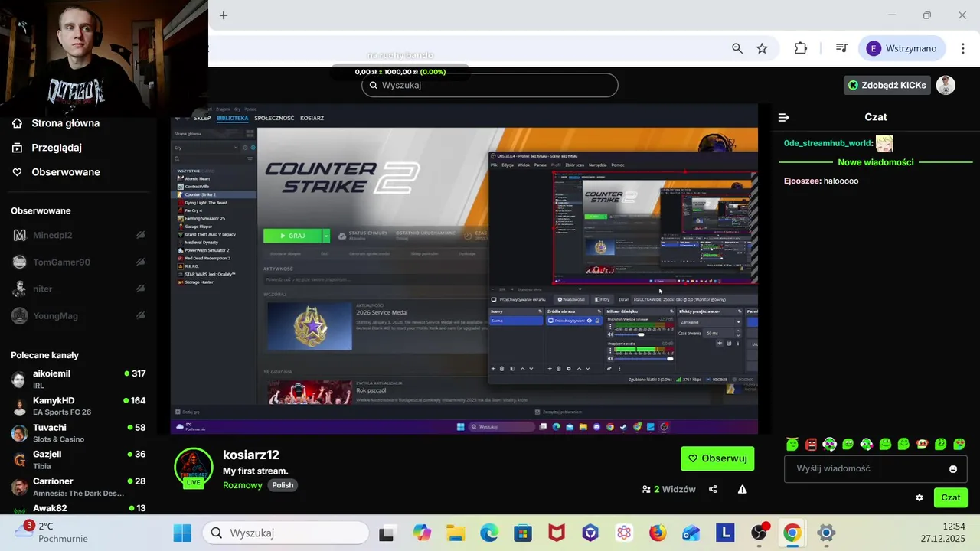Open recommended channel Gazjell
The image size is (980, 551).
pos(78,459)
